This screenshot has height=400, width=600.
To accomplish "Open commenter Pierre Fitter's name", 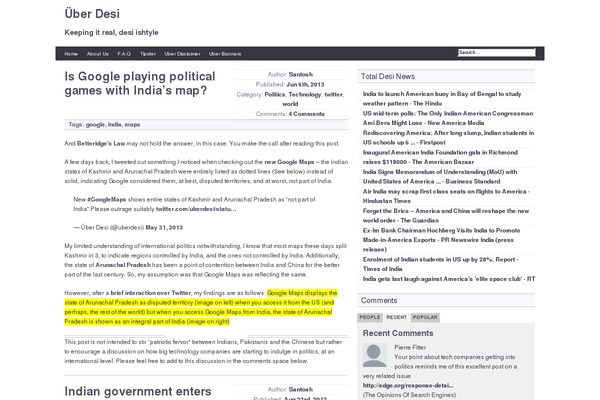I will pos(410,348).
